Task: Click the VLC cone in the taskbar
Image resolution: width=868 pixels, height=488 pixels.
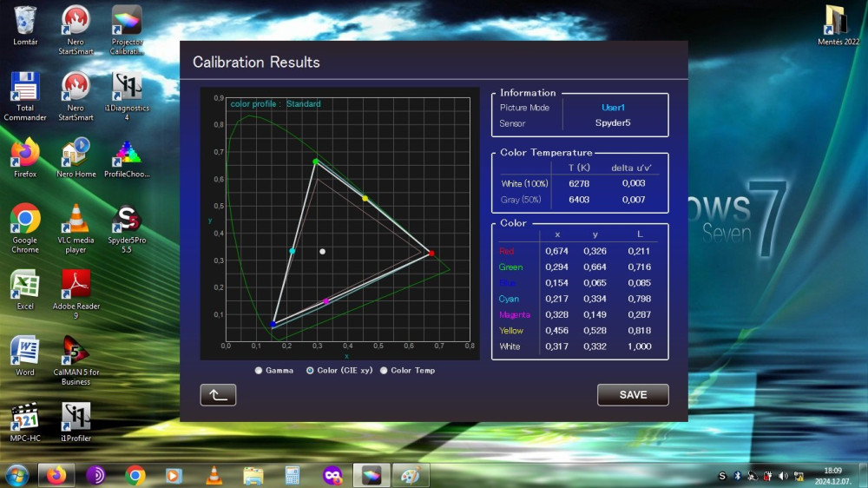Action: [x=214, y=475]
